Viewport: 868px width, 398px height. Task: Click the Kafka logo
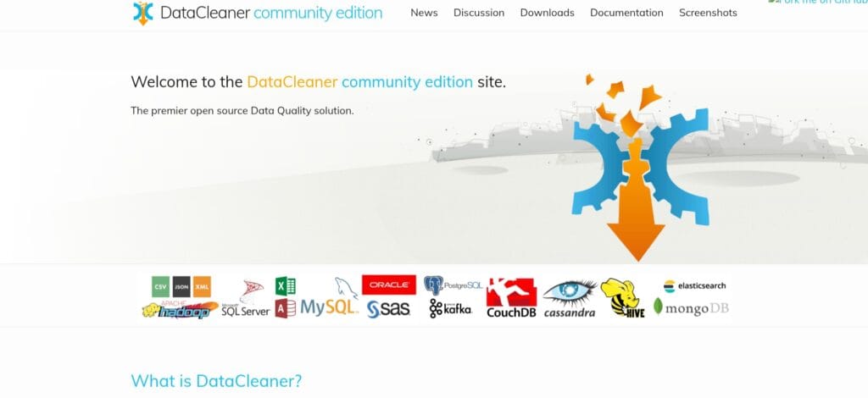pyautogui.click(x=450, y=308)
